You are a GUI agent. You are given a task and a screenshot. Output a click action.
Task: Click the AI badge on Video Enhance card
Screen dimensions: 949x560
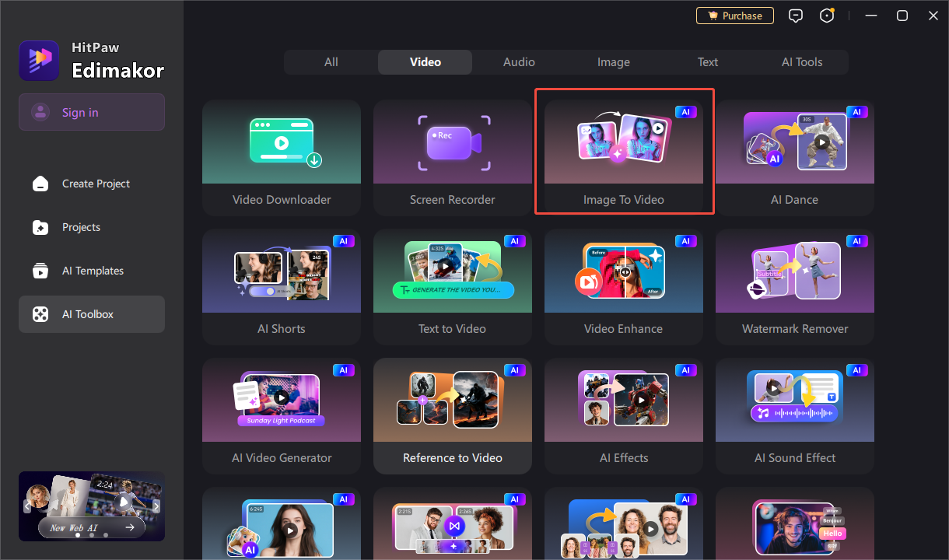(686, 241)
